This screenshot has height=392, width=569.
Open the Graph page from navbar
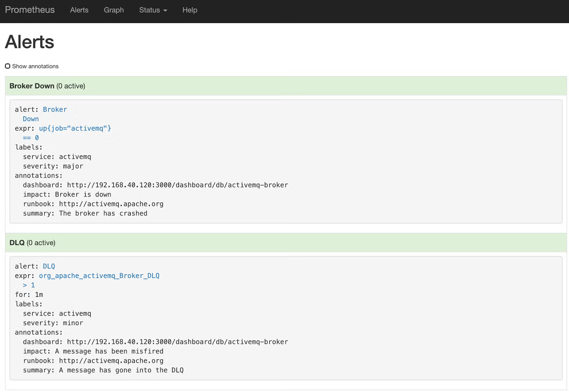(114, 10)
